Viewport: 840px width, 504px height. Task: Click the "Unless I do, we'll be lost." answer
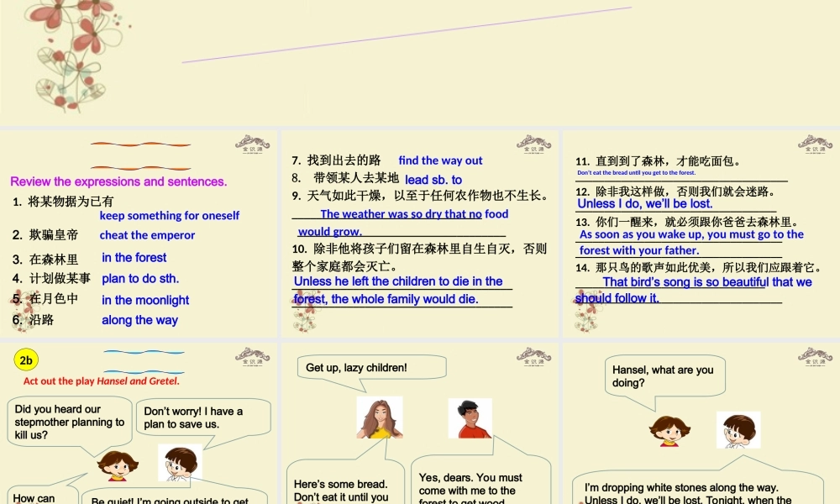click(644, 203)
